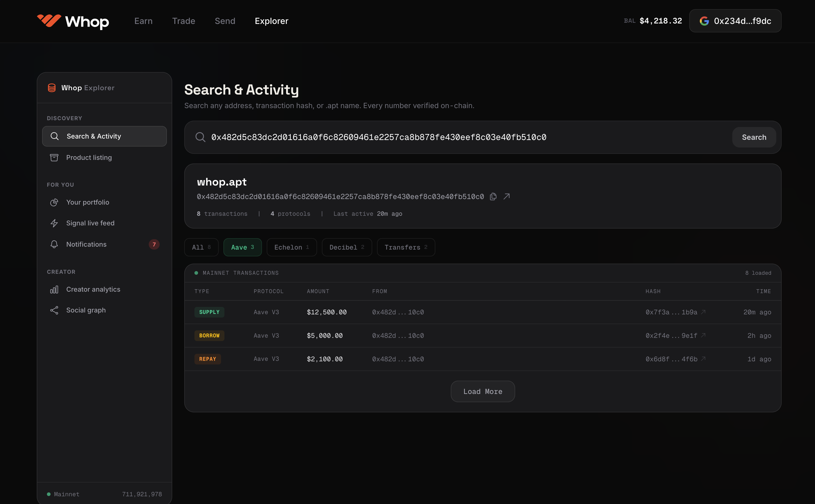Click the Social graph share icon
Image resolution: width=815 pixels, height=504 pixels.
(x=54, y=310)
